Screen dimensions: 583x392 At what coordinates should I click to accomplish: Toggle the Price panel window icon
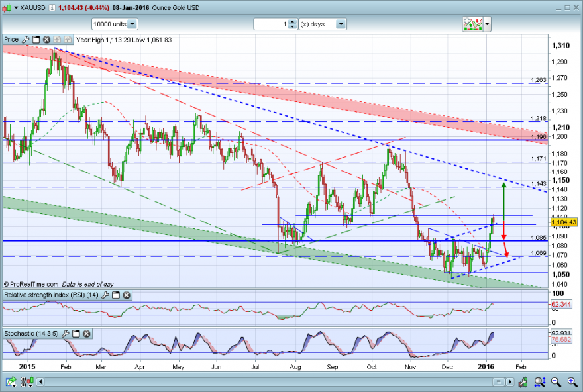(x=36, y=40)
